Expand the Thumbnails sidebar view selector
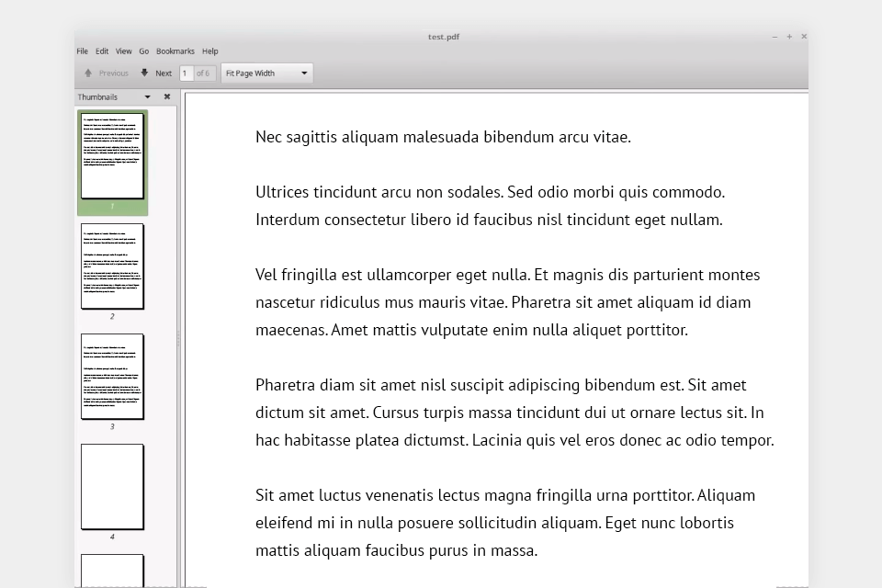Viewport: 882px width, 588px height. pyautogui.click(x=147, y=96)
